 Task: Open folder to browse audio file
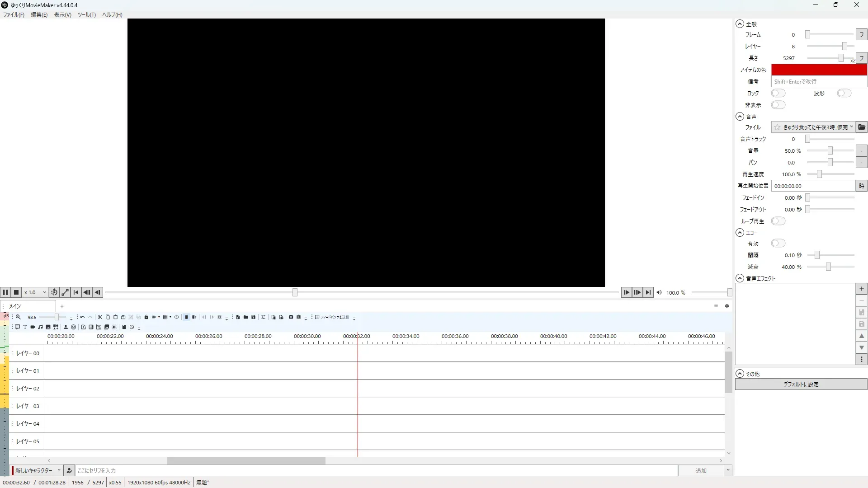coord(862,127)
